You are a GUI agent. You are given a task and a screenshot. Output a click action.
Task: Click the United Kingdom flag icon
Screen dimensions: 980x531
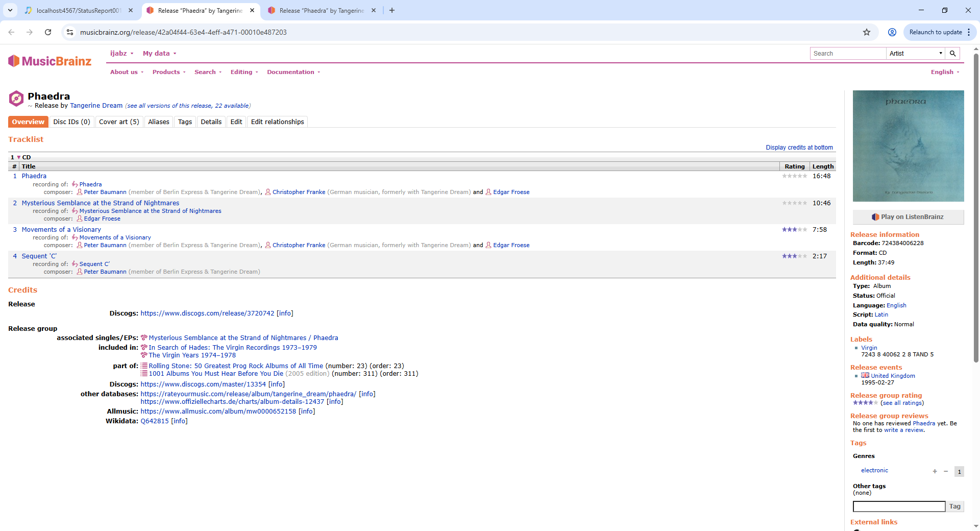[865, 375]
